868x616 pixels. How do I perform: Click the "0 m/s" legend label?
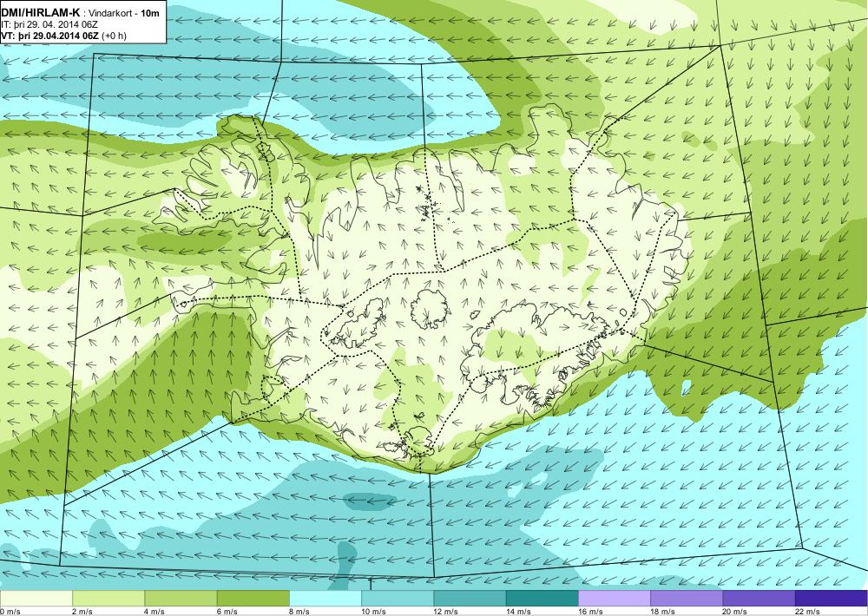tap(10, 612)
